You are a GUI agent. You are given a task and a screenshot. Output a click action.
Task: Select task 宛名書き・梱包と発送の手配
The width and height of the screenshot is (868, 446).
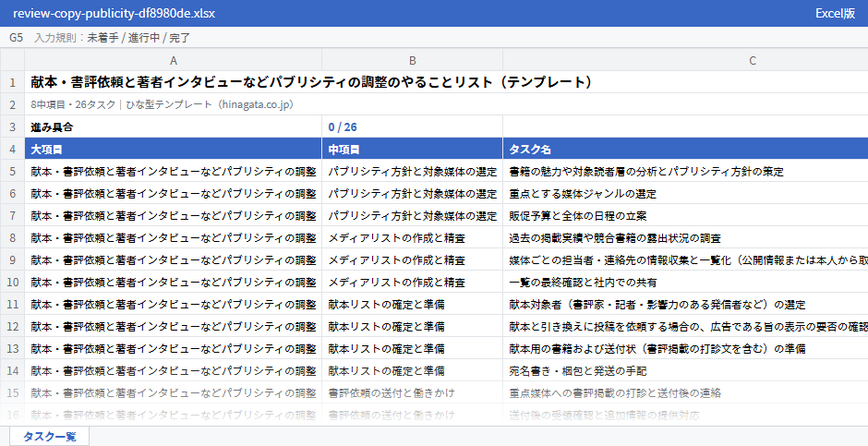pyautogui.click(x=685, y=370)
